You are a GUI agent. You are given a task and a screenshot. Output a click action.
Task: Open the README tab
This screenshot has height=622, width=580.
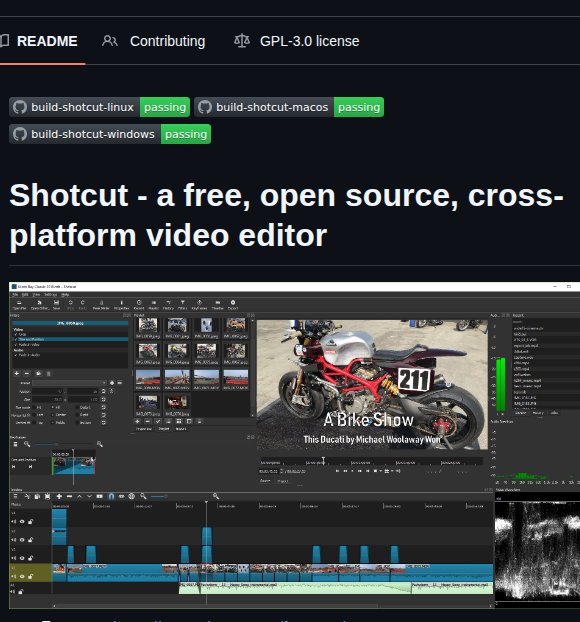point(39,41)
